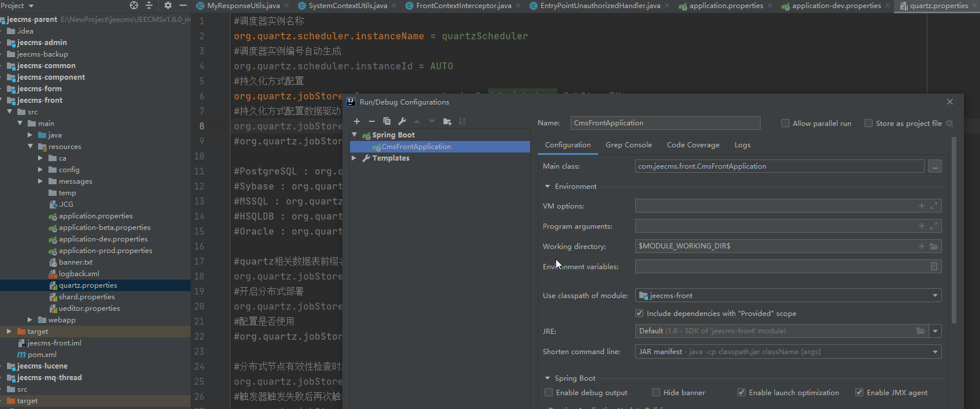This screenshot has width=980, height=409.
Task: Expand the VM options field editor
Action: pyautogui.click(x=934, y=206)
